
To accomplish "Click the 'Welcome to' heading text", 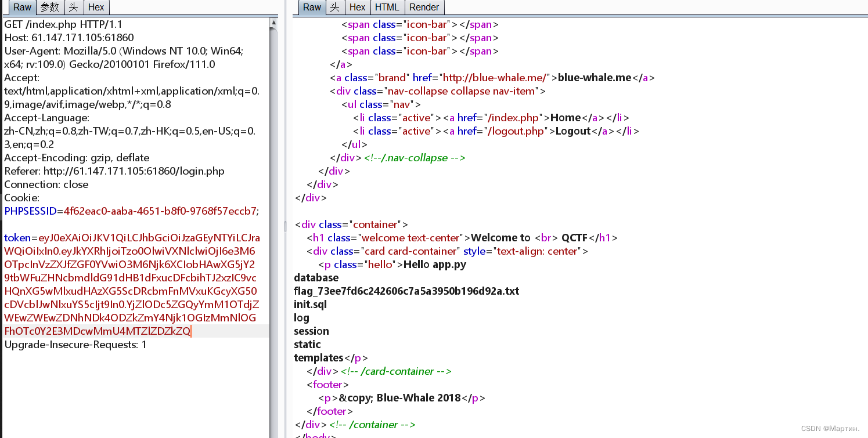I will point(500,238).
